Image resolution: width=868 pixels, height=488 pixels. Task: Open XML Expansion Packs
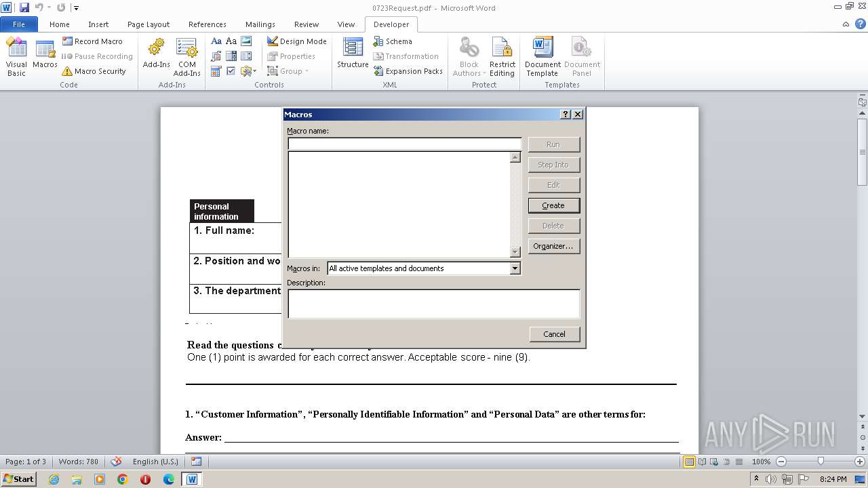(x=408, y=71)
